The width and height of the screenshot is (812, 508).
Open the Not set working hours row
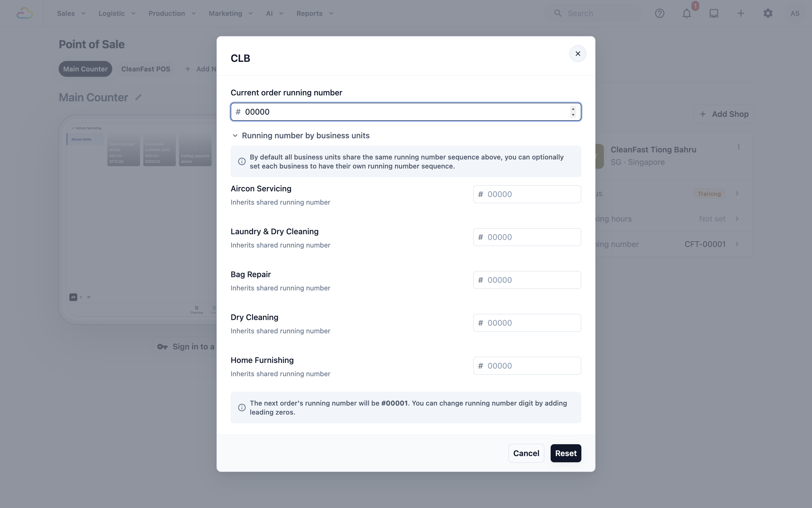point(674,219)
